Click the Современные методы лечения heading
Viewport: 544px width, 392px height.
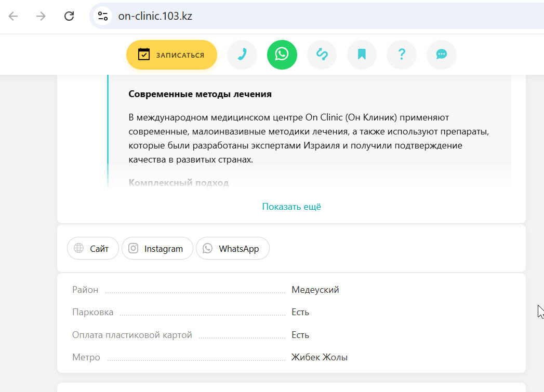pyautogui.click(x=200, y=94)
